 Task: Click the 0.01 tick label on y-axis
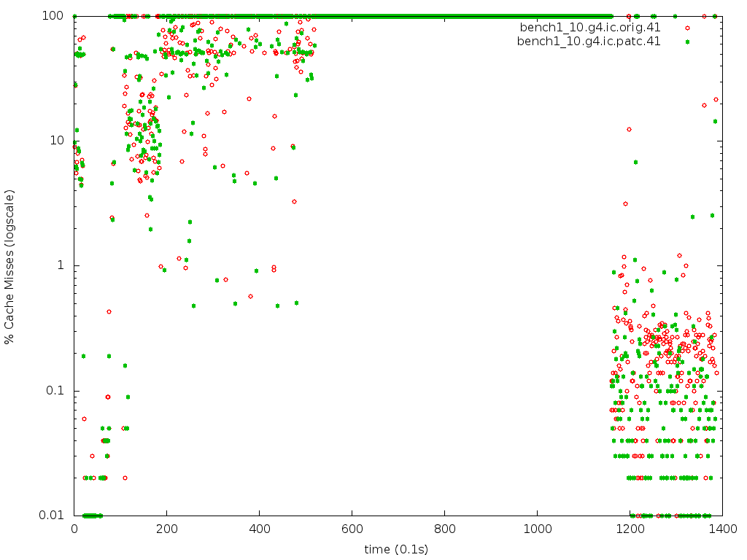tap(57, 516)
